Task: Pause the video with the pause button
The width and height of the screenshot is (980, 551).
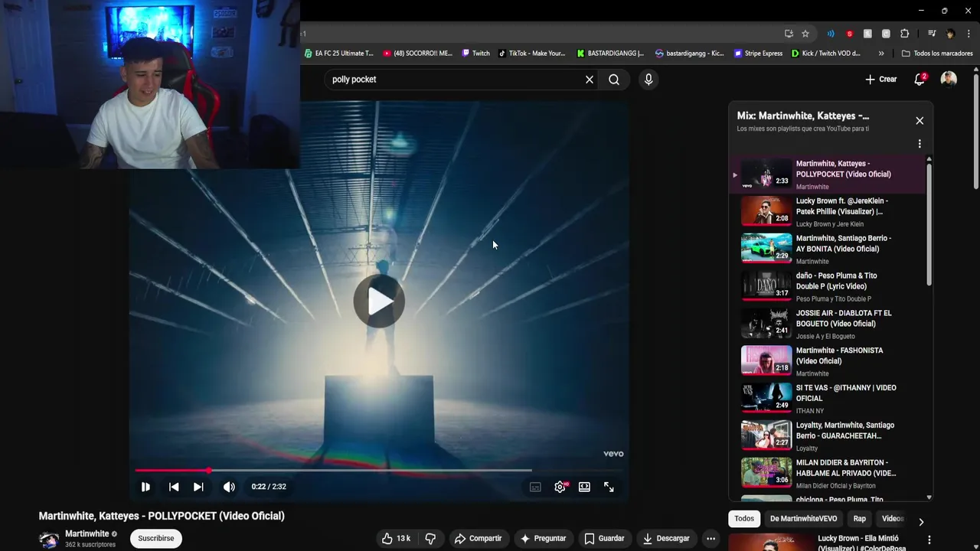Action: (145, 487)
